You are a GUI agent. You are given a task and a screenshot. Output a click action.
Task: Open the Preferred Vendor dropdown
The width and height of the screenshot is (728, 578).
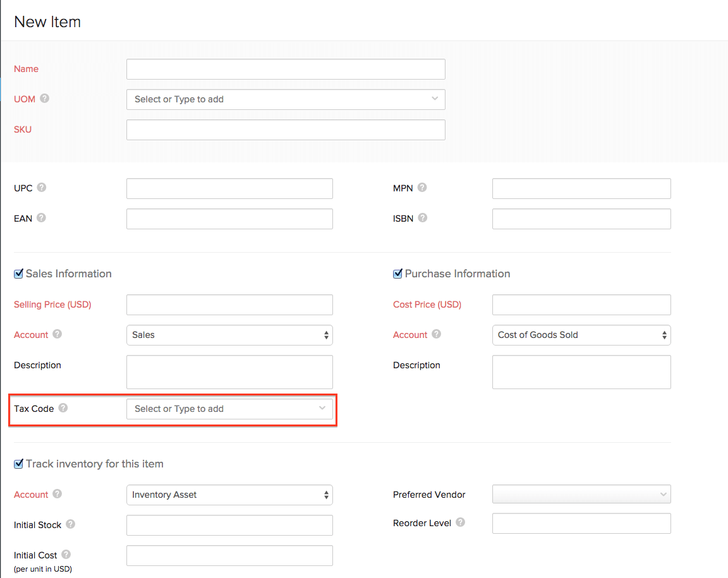coord(581,494)
